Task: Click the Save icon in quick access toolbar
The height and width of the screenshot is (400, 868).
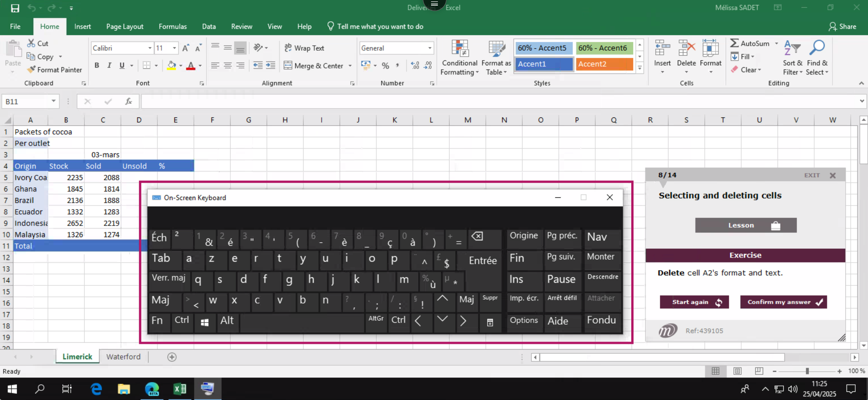Action: click(x=15, y=8)
